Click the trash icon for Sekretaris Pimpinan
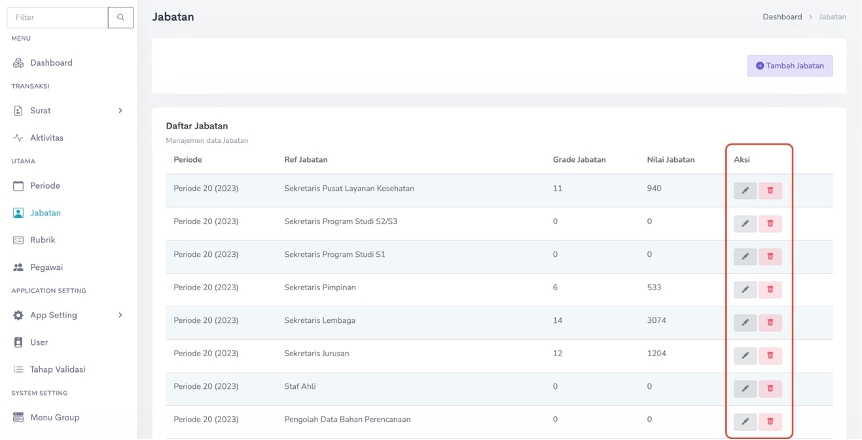 [770, 289]
